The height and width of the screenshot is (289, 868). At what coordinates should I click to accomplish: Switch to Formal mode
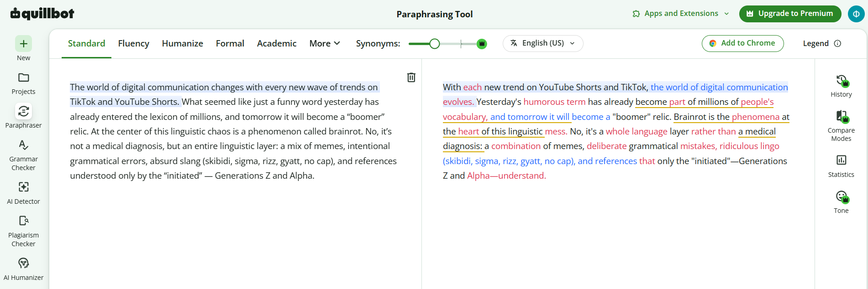pos(230,43)
